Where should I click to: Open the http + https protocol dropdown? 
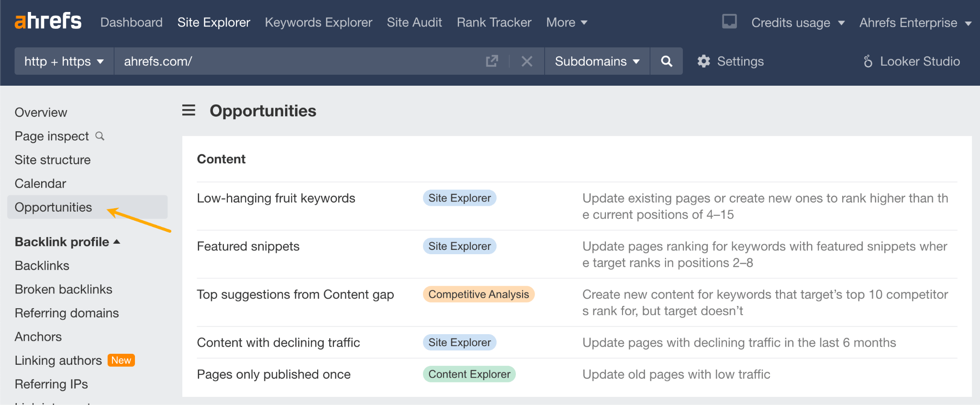pyautogui.click(x=64, y=61)
